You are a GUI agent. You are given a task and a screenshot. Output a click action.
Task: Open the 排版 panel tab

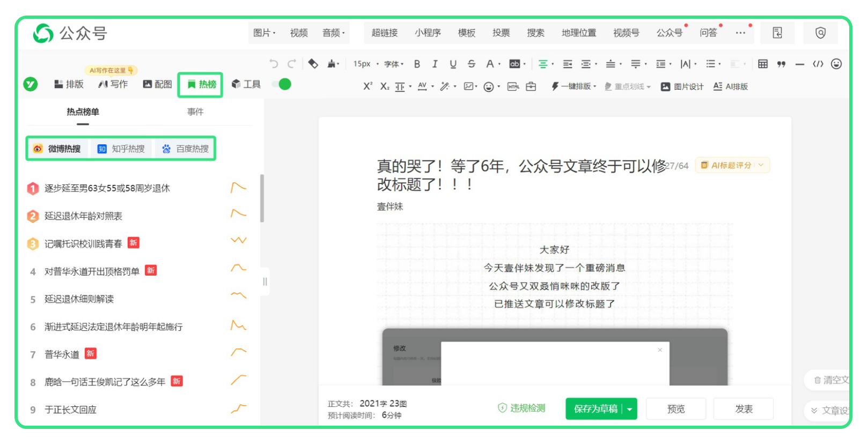pos(69,84)
